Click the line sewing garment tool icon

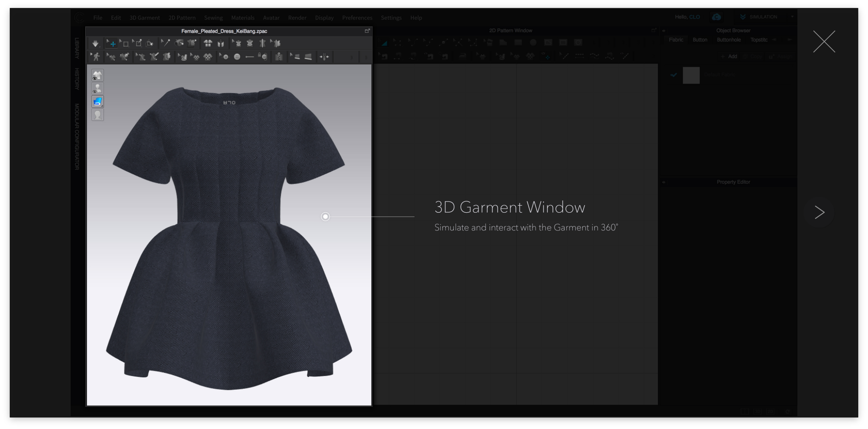coord(155,56)
